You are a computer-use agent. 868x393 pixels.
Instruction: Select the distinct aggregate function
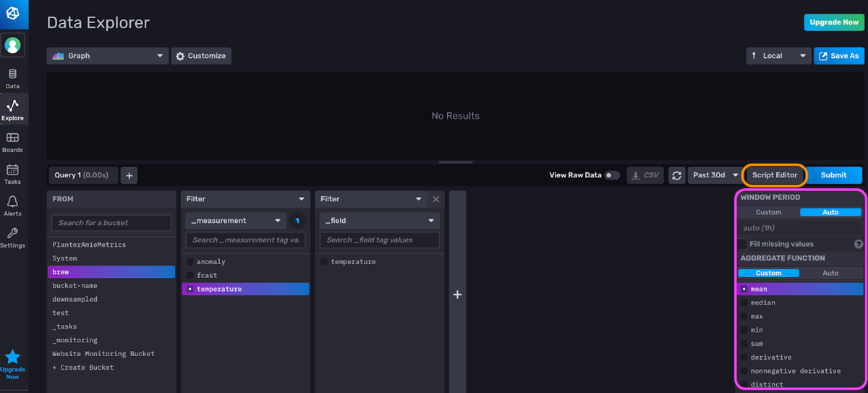tap(800, 384)
